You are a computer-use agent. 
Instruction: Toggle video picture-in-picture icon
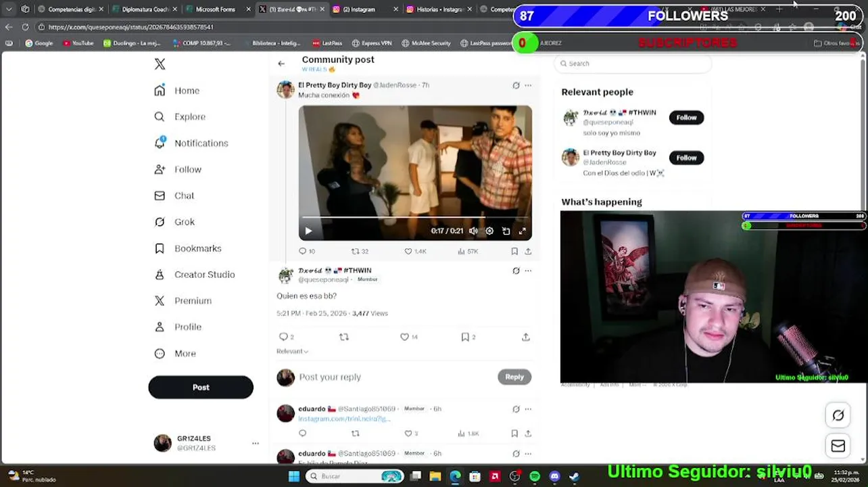[506, 231]
